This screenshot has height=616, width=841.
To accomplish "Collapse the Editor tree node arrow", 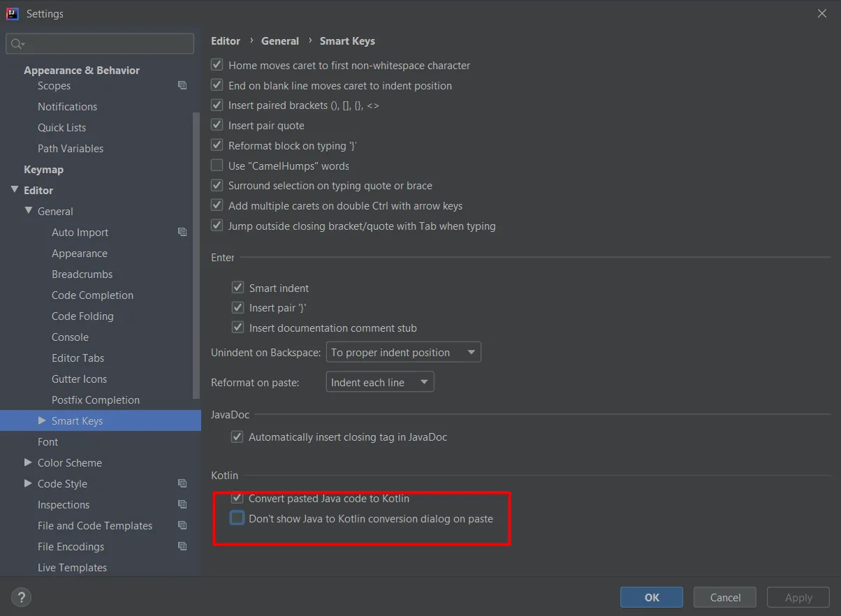I will coord(15,190).
